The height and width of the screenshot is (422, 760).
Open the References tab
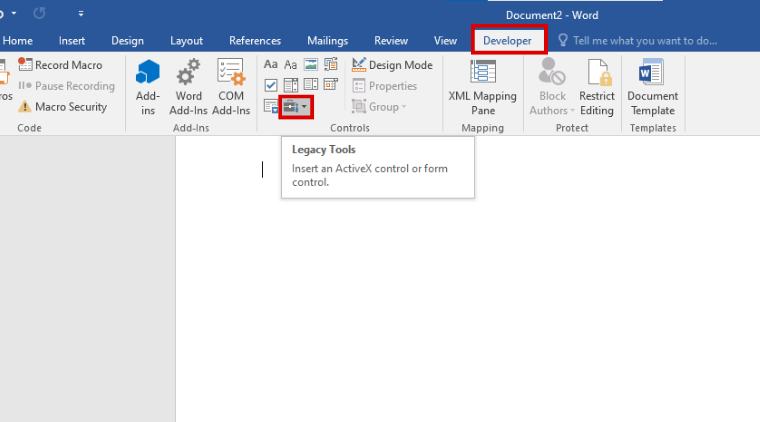coord(255,41)
